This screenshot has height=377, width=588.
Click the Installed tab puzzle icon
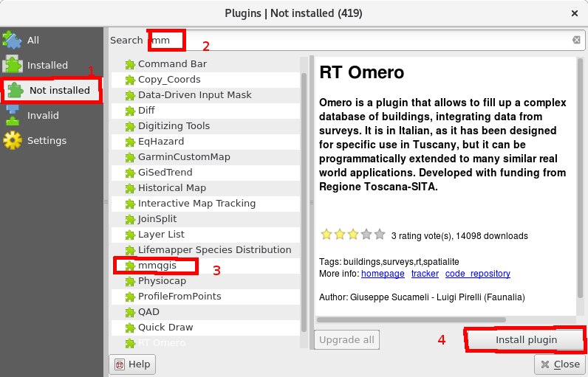13,64
